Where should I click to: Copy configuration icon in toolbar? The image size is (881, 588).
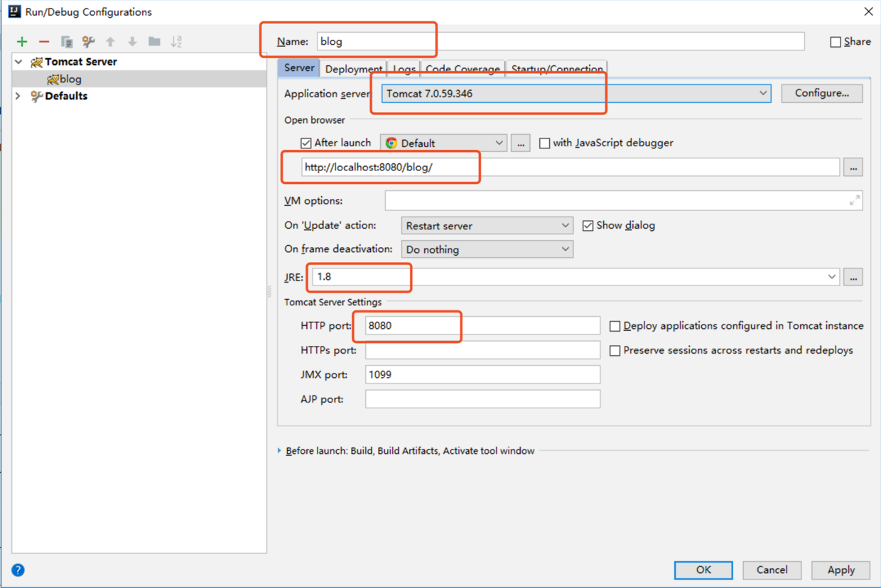(67, 42)
